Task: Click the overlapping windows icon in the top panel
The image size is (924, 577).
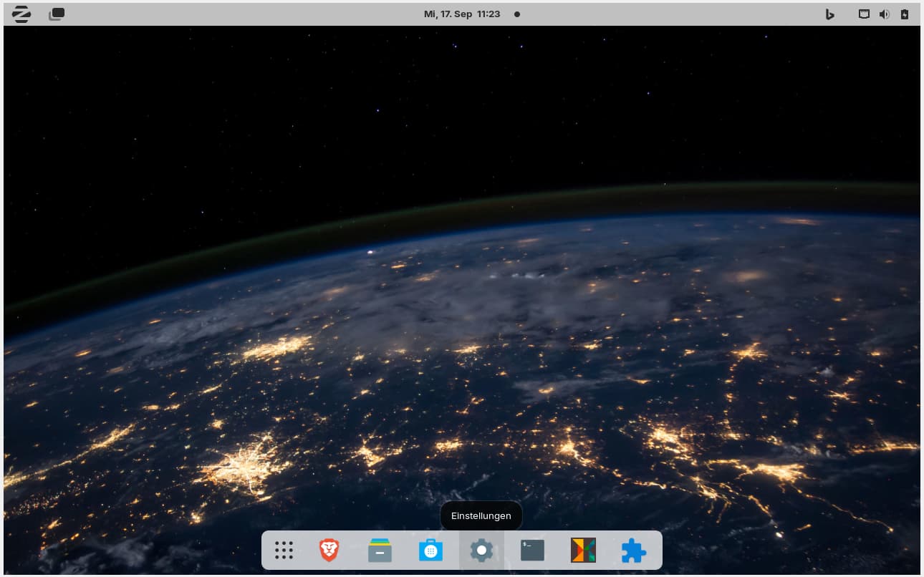Action: click(57, 14)
